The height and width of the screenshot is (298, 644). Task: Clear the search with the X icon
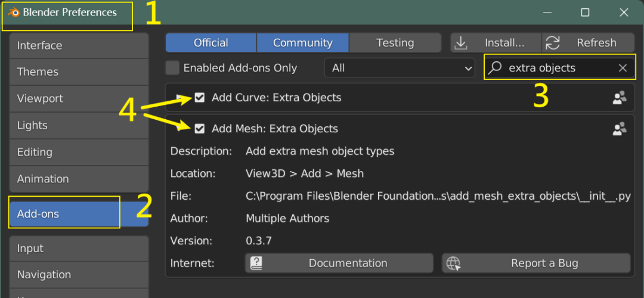pos(623,68)
